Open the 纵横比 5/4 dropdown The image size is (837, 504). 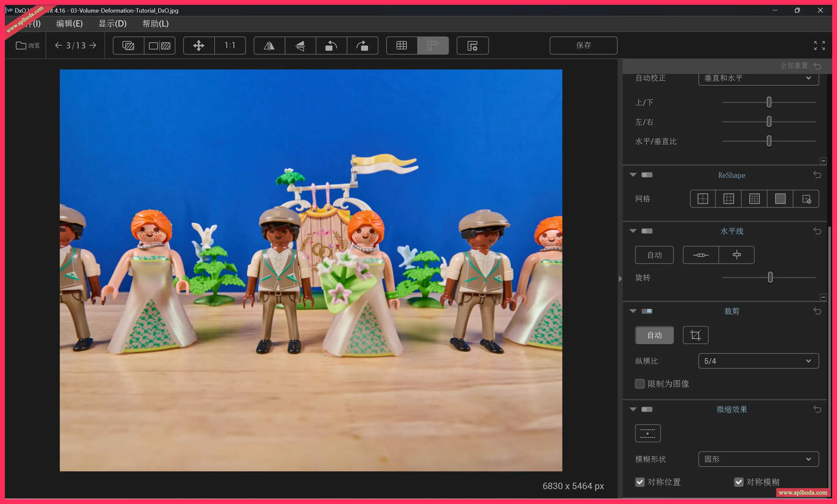758,361
